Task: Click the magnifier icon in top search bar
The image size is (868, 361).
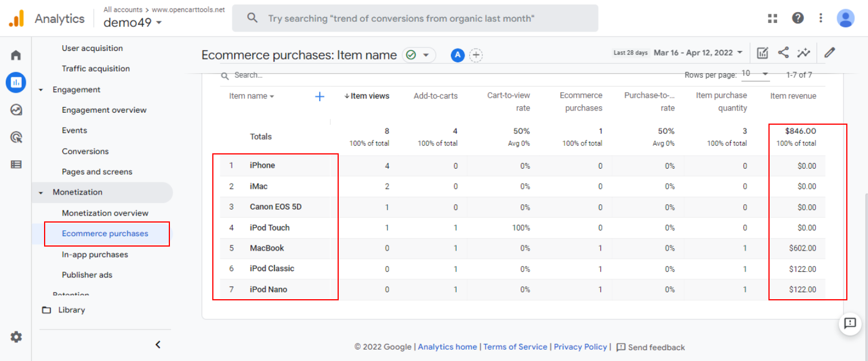Action: pyautogui.click(x=252, y=18)
